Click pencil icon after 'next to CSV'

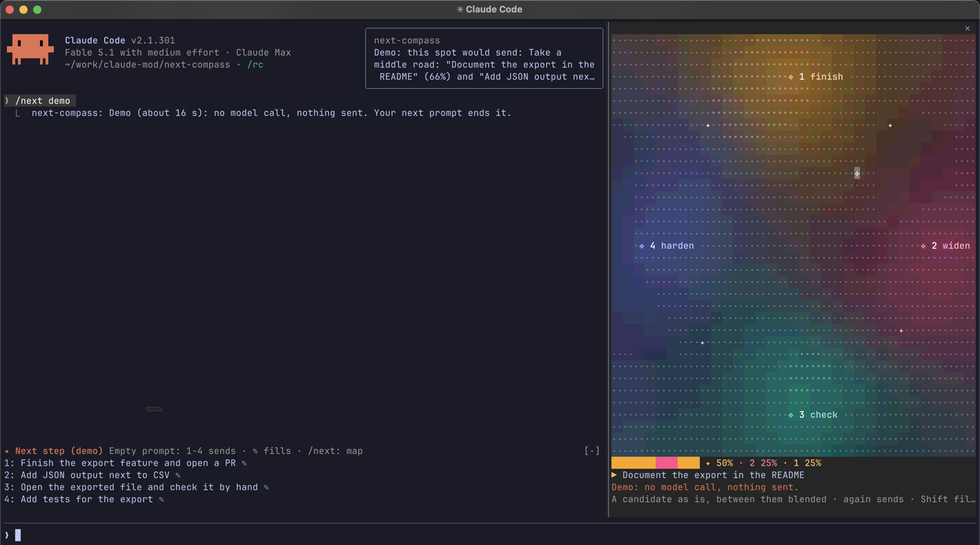pyautogui.click(x=178, y=475)
